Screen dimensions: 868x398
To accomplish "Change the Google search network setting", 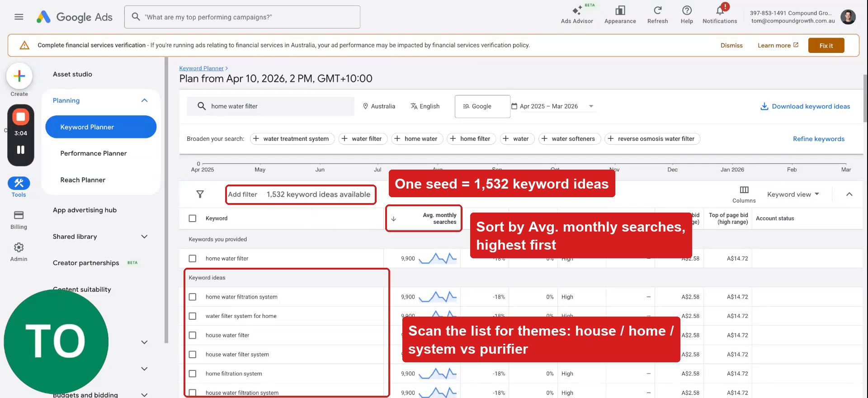I will [x=482, y=106].
